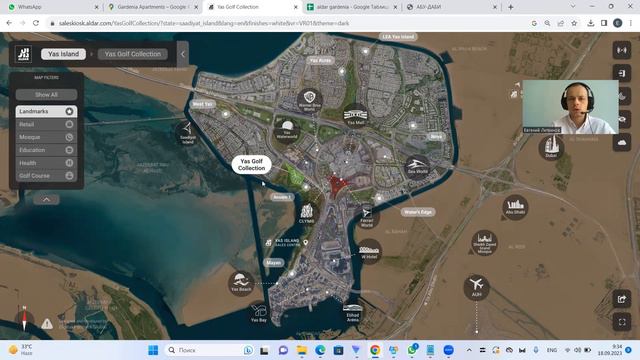This screenshot has width=640, height=360.
Task: Select Yas Golf Collection breadcrumb button
Action: click(133, 54)
